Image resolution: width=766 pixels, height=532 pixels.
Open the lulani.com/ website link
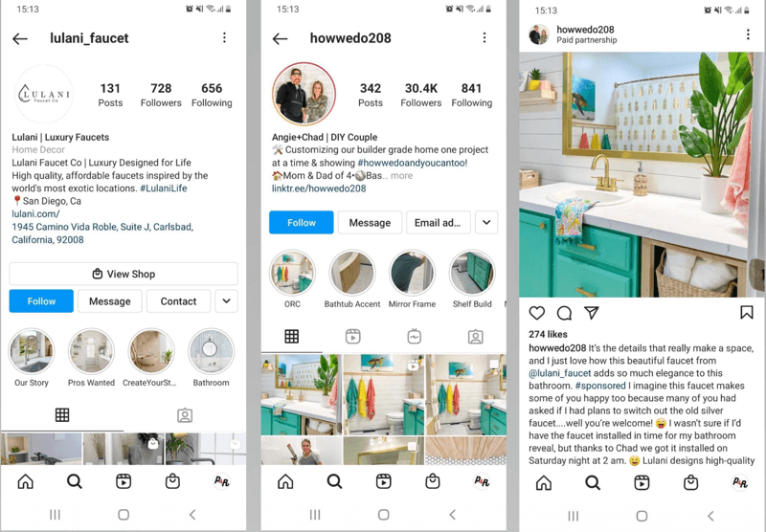35,213
